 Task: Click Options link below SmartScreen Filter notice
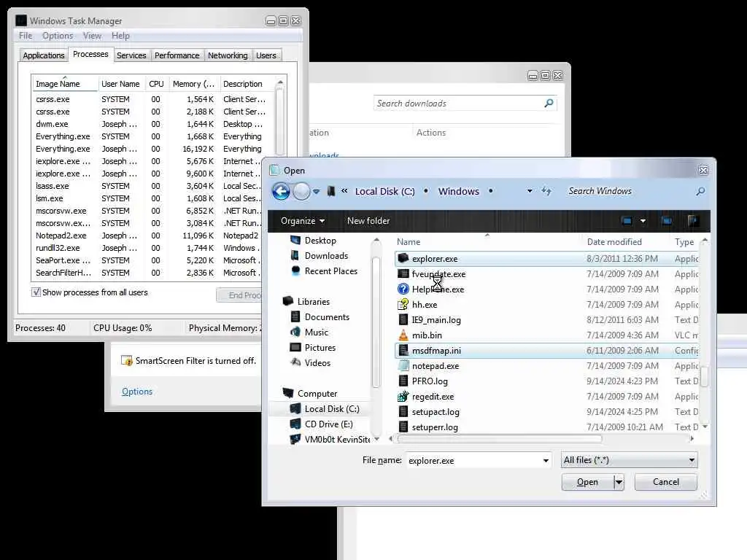coord(137,392)
